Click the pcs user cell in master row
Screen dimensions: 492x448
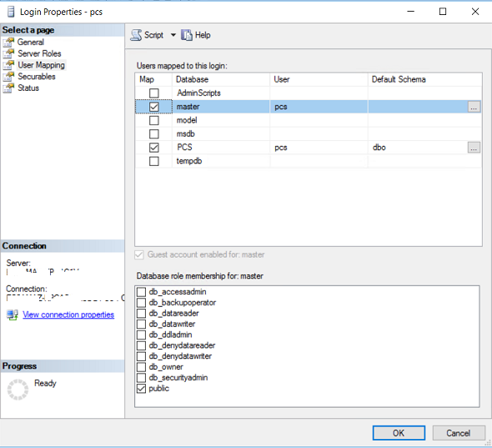coord(319,107)
